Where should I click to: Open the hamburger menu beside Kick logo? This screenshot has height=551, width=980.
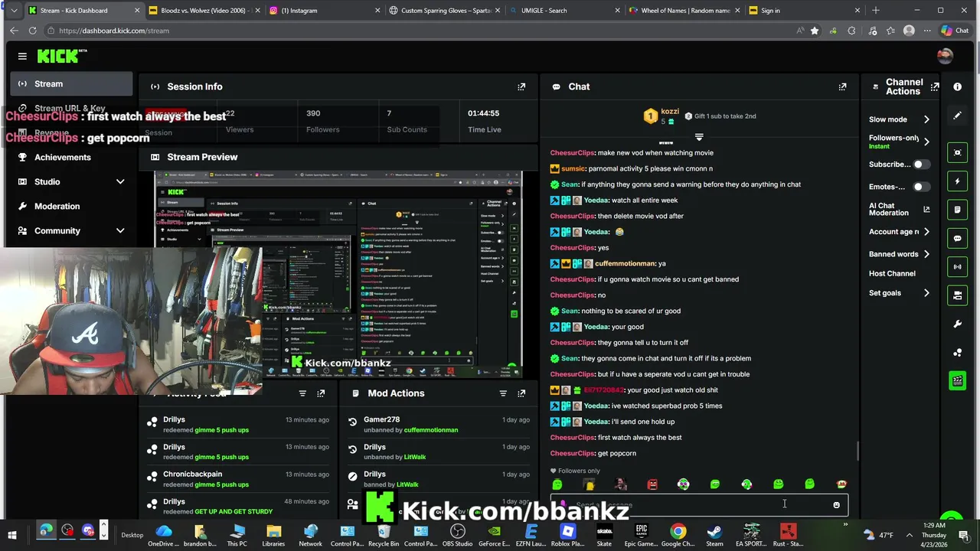22,56
